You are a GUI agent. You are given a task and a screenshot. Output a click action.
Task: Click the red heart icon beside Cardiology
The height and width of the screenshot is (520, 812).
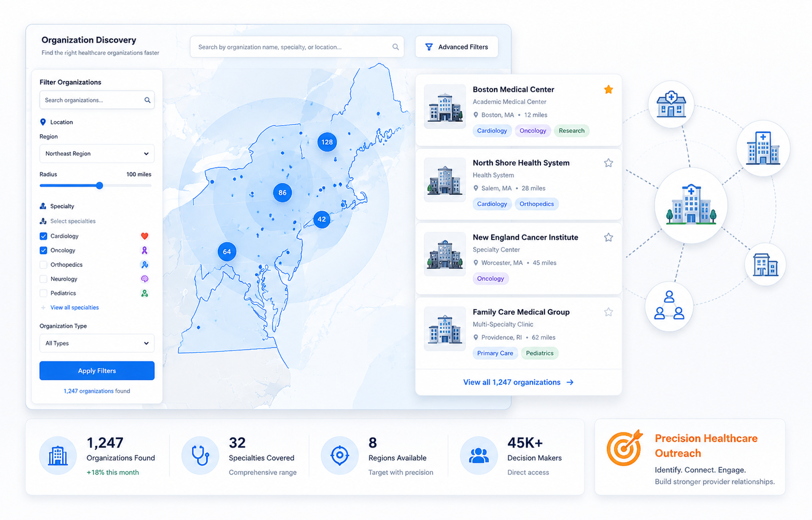click(x=145, y=236)
